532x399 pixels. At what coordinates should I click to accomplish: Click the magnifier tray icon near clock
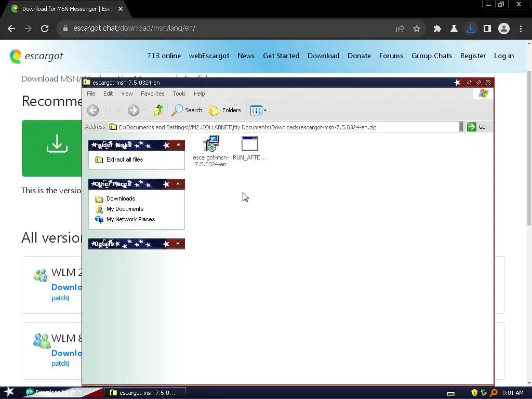(494, 393)
